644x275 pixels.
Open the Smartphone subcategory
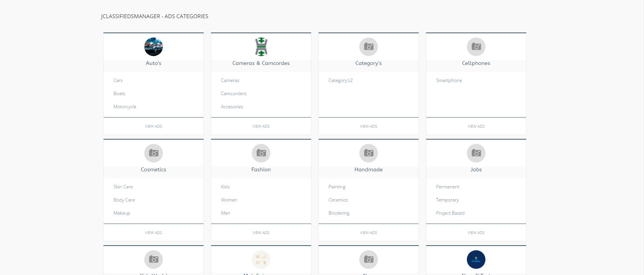tap(449, 80)
